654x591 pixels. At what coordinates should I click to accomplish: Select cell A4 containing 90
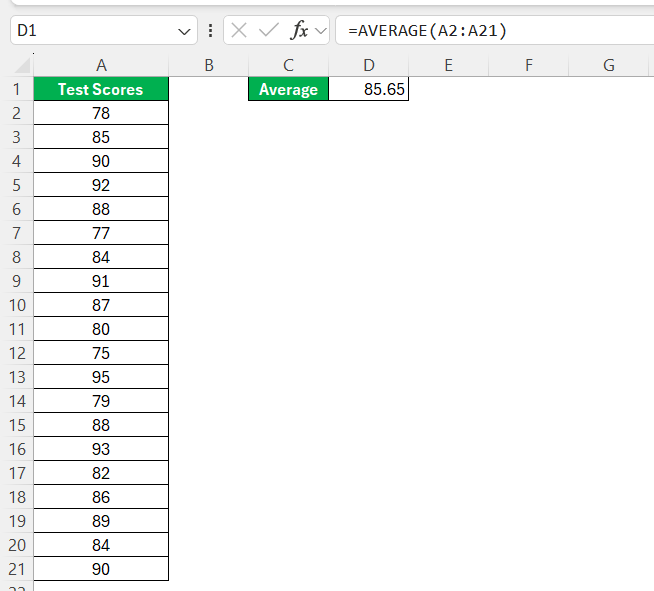tap(101, 161)
